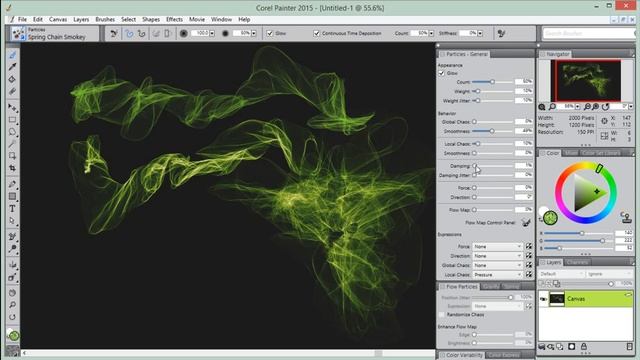Open Stiffness dropdown arrow in property bar
The image size is (640, 360).
tap(480, 33)
